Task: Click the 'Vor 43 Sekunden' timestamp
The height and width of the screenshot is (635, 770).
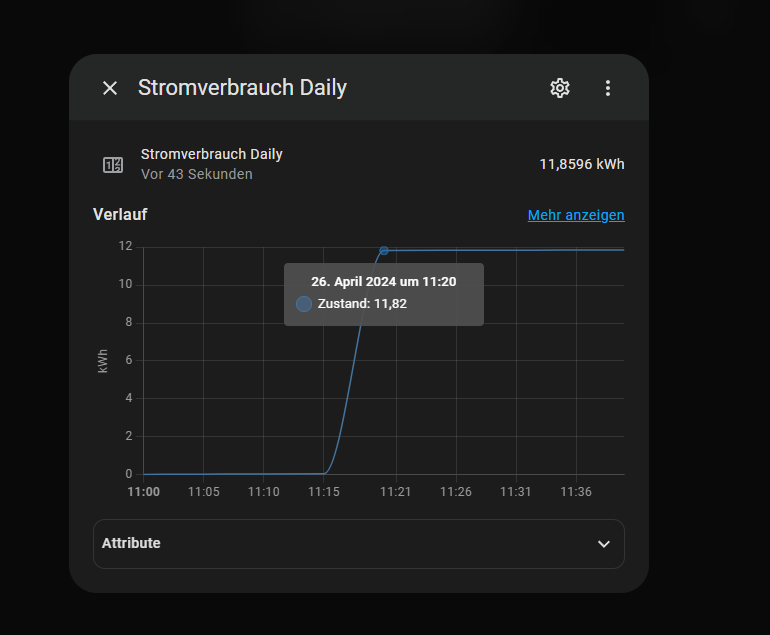Action: [x=196, y=174]
